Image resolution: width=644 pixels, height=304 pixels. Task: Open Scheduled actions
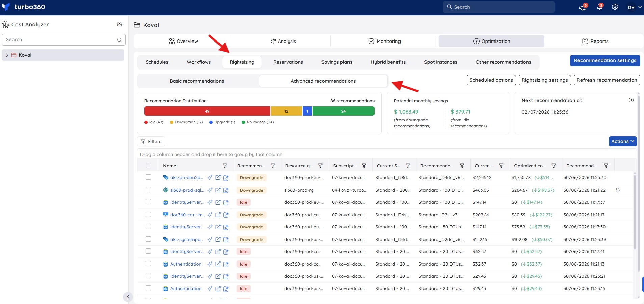click(x=491, y=80)
